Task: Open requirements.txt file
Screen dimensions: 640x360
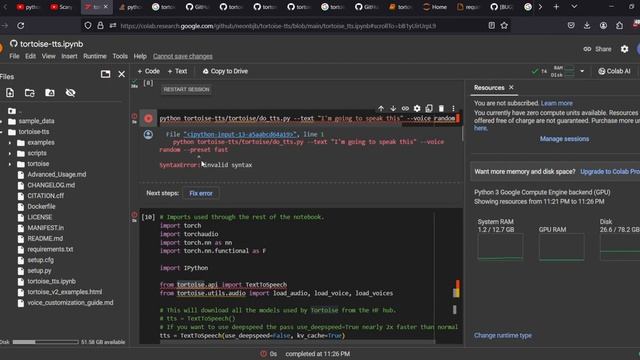Action: click(50, 249)
